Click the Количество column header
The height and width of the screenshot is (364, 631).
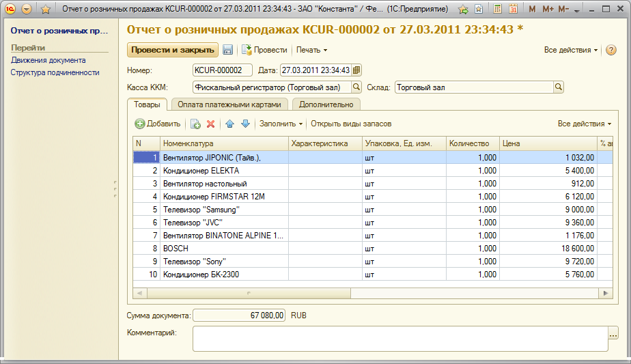point(473,143)
